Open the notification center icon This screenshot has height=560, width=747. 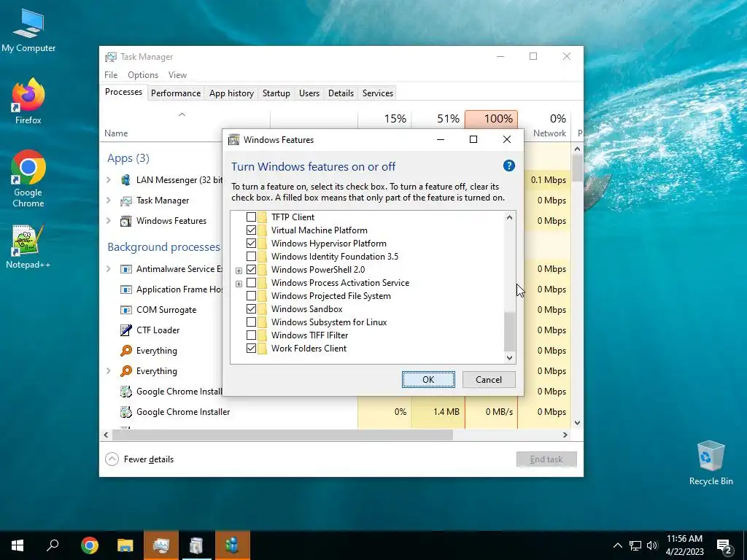tap(724, 546)
